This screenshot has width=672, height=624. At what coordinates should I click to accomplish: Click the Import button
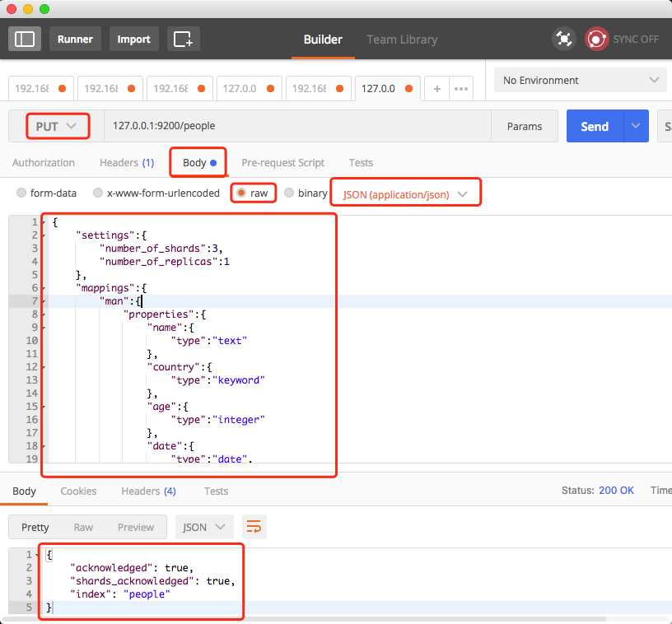pos(133,39)
